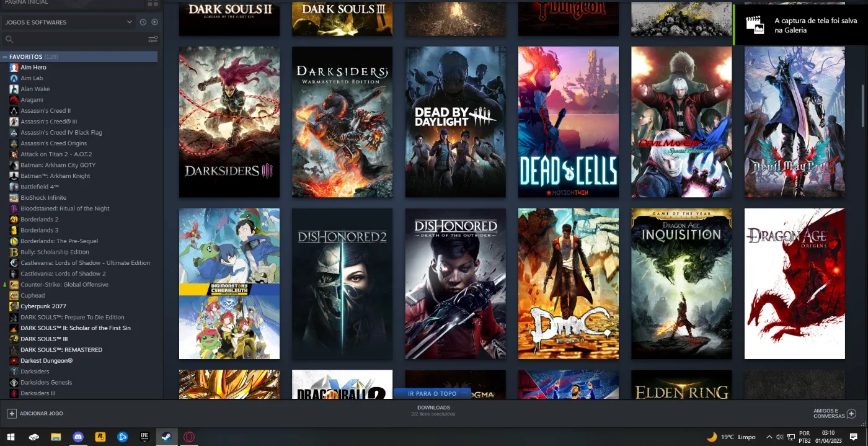Click the Cuphead icon in the list
The height and width of the screenshot is (446, 868).
click(x=14, y=295)
